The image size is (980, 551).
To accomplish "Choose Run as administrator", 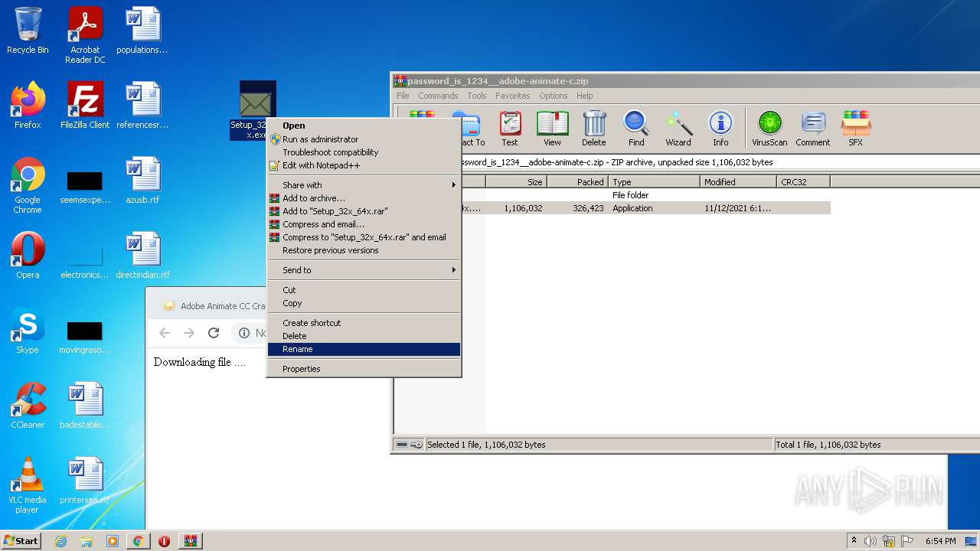I will (x=364, y=139).
